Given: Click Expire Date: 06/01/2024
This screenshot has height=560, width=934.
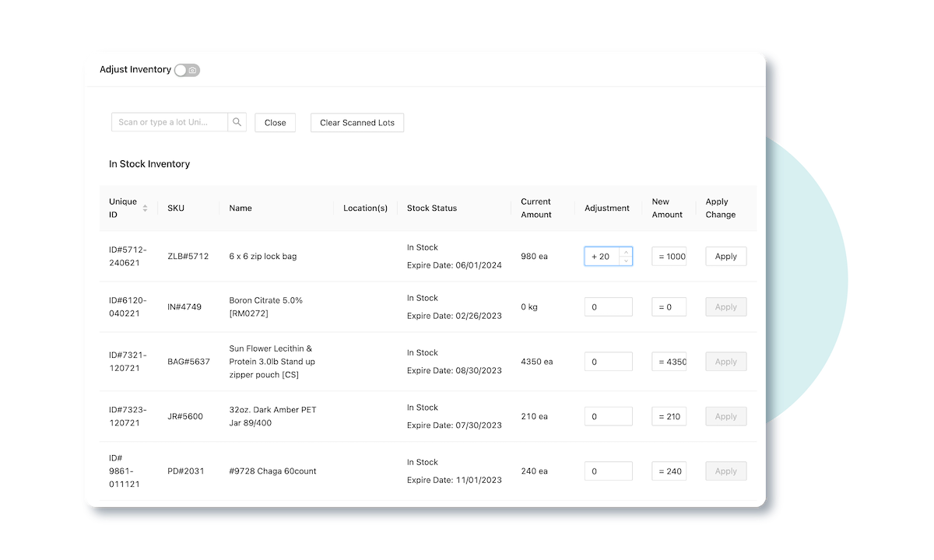Looking at the screenshot, I should pyautogui.click(x=455, y=266).
